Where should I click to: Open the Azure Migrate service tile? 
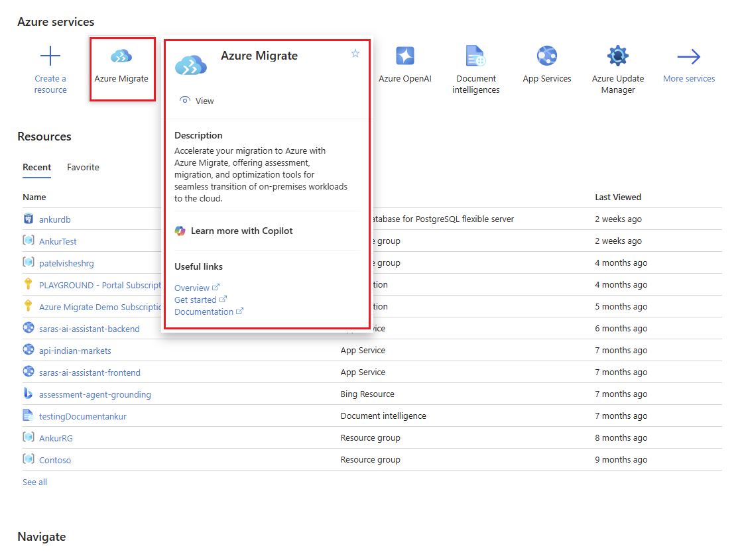pos(121,69)
